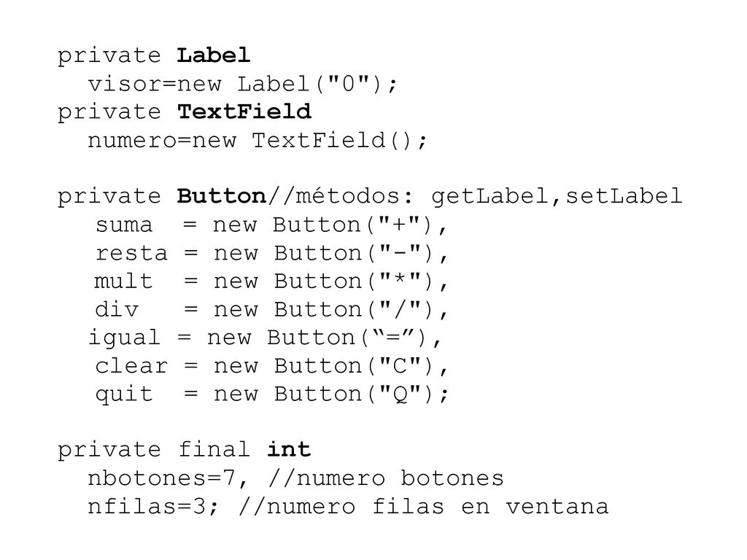Click the igual variable name
This screenshot has height=560, width=747.
[124, 338]
